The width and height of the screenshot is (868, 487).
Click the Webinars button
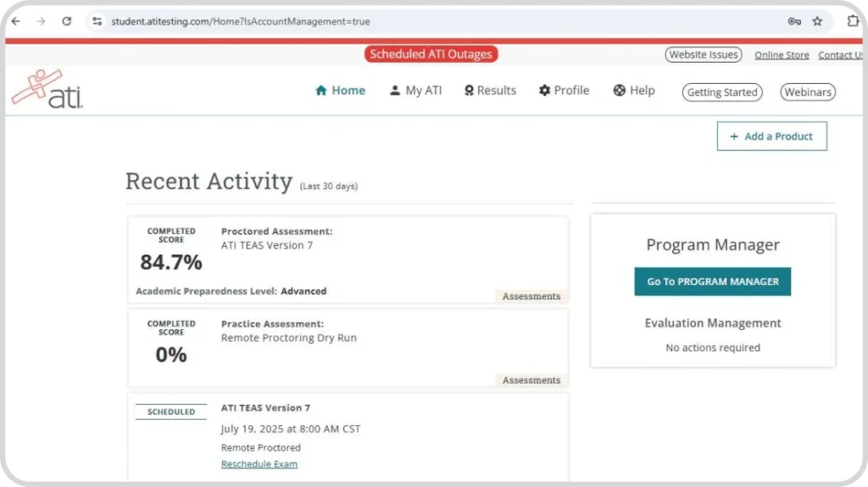808,92
